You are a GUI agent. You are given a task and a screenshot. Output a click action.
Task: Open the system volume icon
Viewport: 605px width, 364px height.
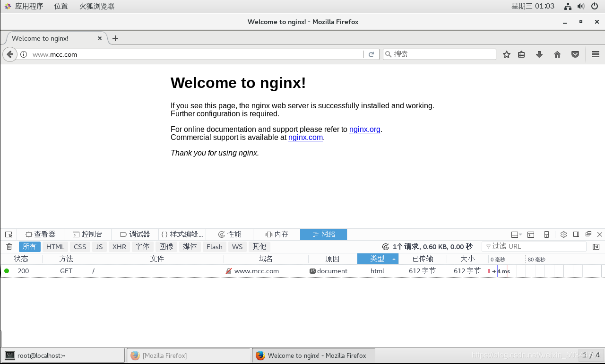(x=581, y=6)
